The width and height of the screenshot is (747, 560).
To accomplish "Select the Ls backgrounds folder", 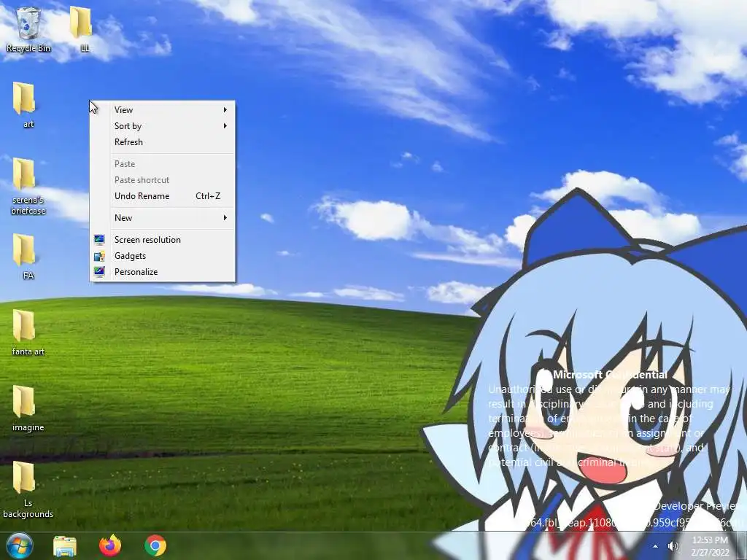I will pos(28,490).
